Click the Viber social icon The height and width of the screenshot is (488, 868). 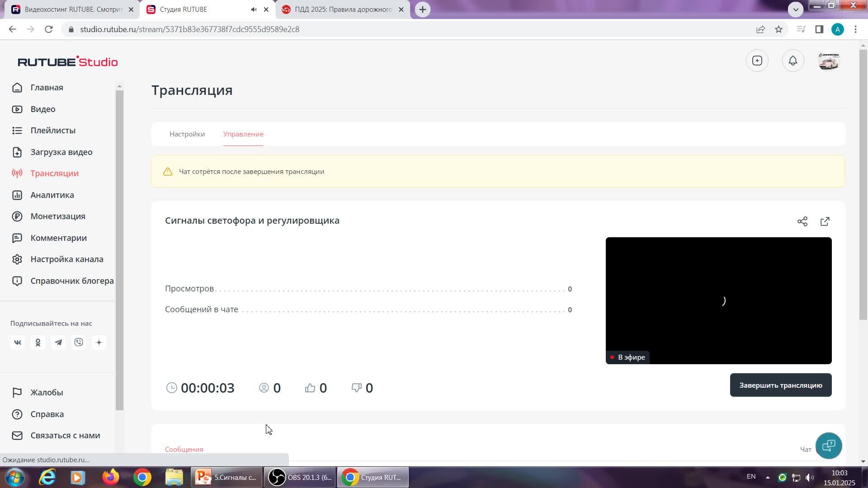coord(79,343)
